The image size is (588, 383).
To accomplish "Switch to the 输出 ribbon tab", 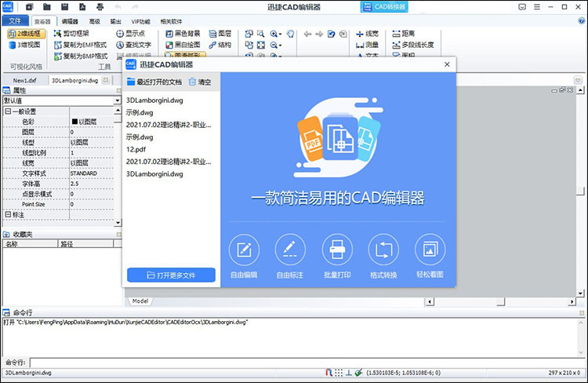I will pyautogui.click(x=115, y=21).
